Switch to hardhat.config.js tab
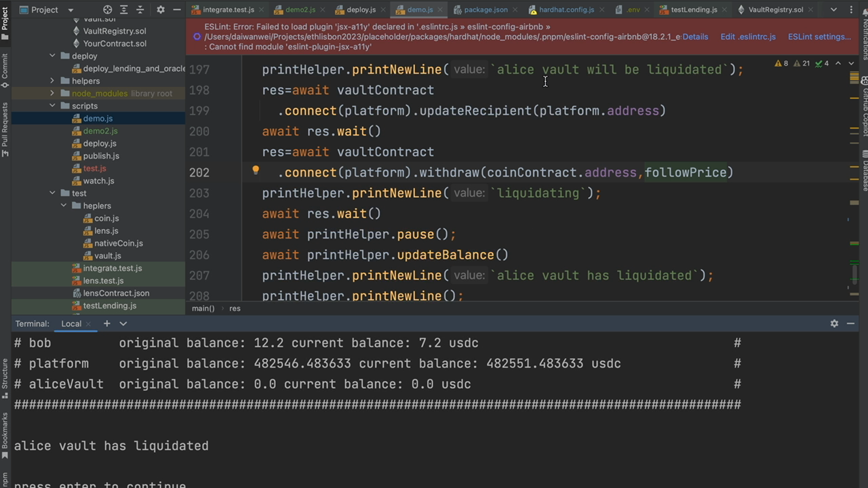This screenshot has width=868, height=488. [x=566, y=9]
